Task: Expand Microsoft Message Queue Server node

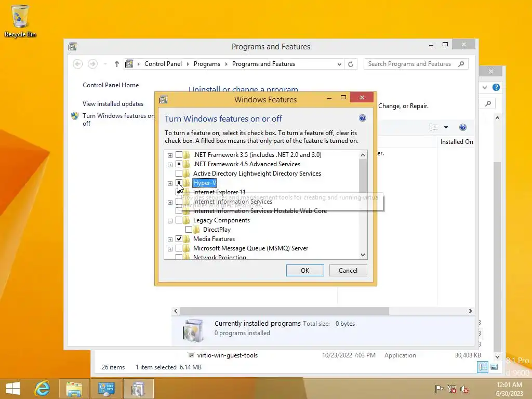Action: click(170, 249)
